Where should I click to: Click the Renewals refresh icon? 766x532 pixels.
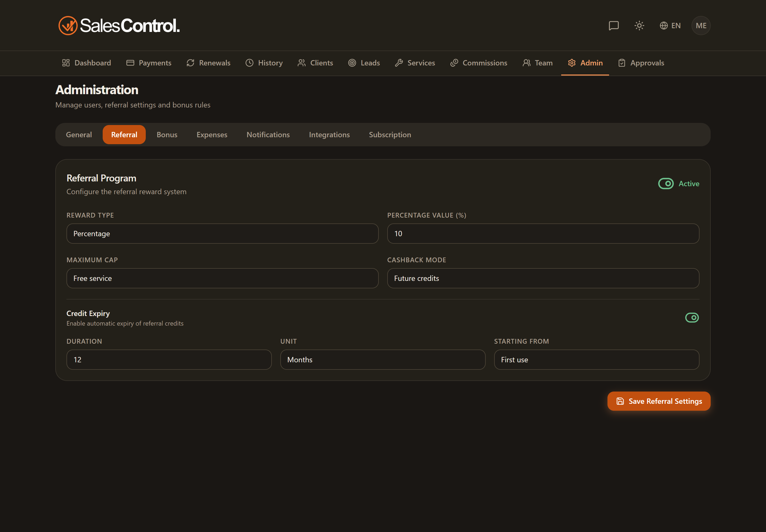coord(190,63)
